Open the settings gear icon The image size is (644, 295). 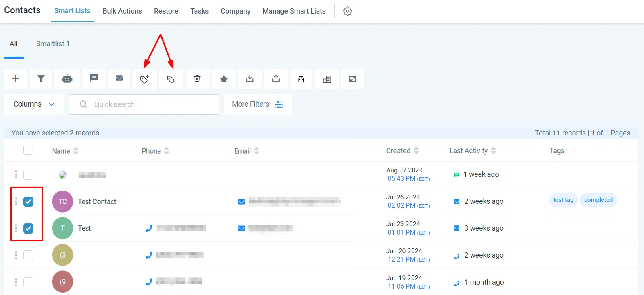coord(347,11)
